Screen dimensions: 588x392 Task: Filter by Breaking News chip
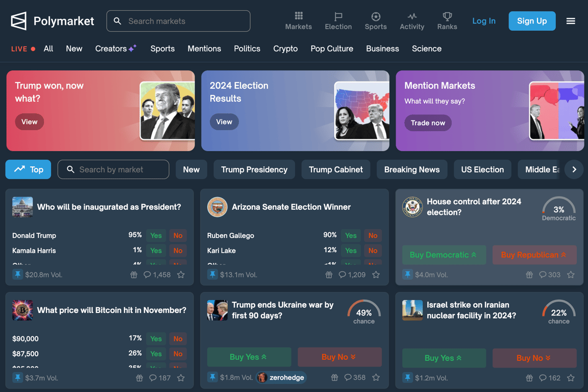coord(412,169)
